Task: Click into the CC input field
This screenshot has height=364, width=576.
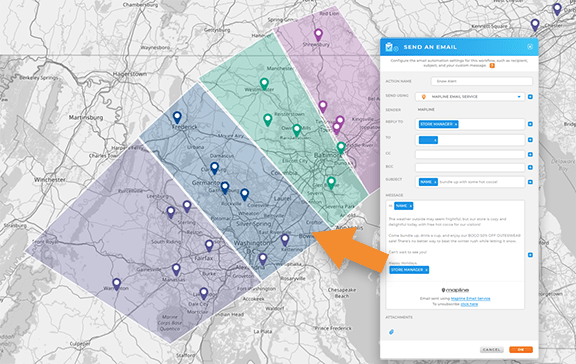Action: tap(470, 155)
